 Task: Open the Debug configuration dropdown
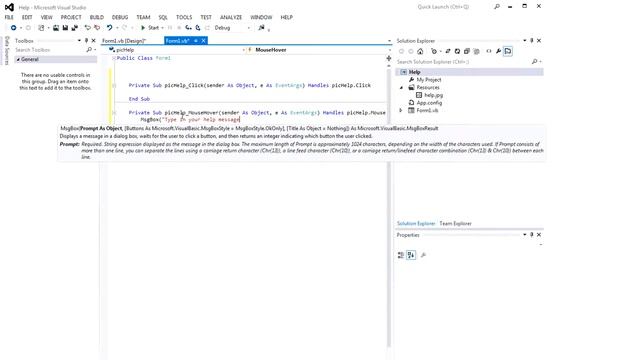point(232,28)
